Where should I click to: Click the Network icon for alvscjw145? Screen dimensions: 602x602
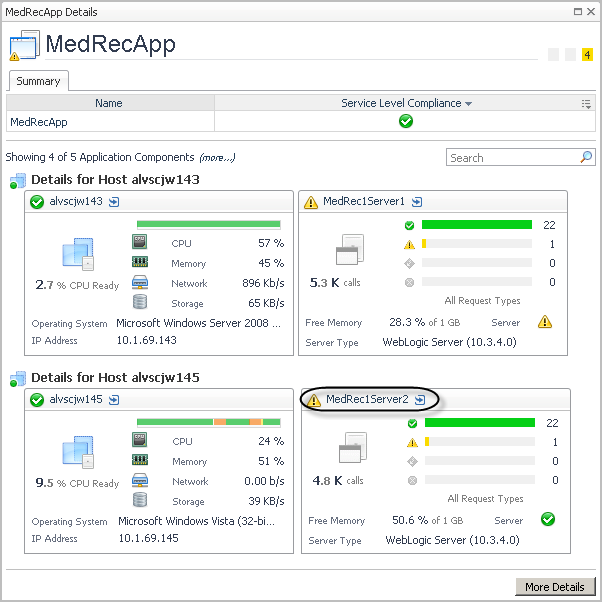(x=140, y=480)
